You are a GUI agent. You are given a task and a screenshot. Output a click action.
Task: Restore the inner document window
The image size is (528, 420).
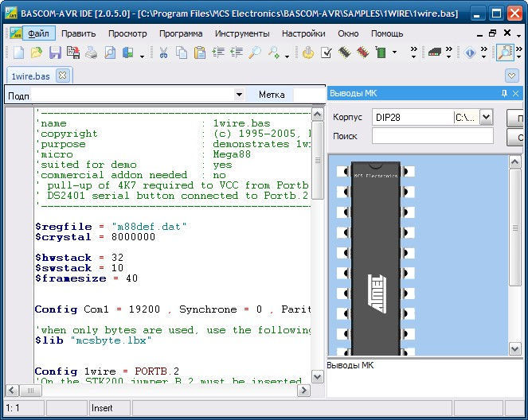click(493, 33)
